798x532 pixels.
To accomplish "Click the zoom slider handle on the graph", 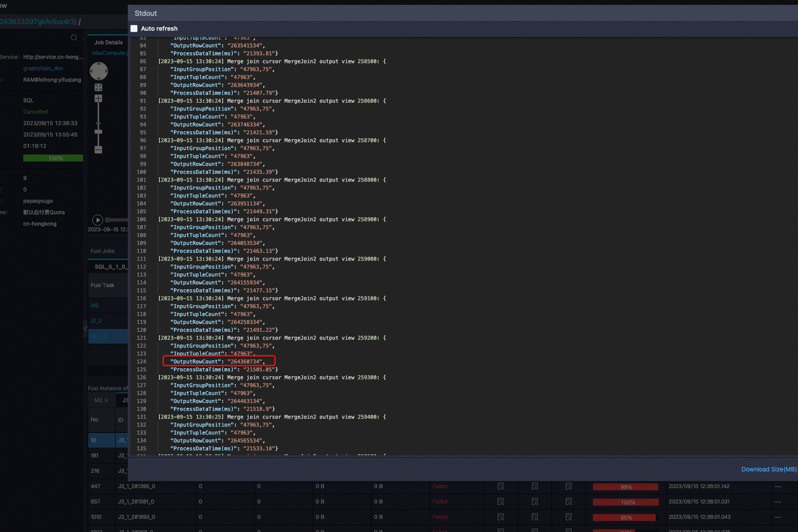I will tap(98, 132).
